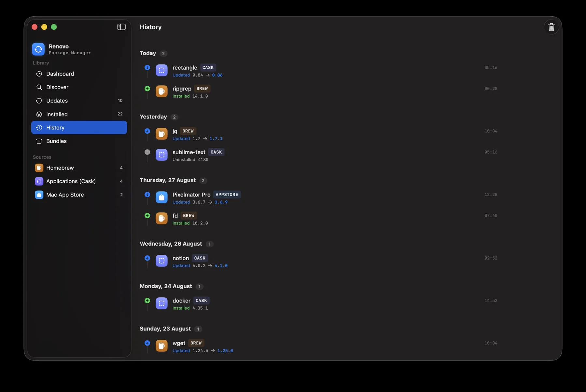The image size is (586, 392).
Task: Click the sublime-text cask app icon
Action: click(x=161, y=155)
